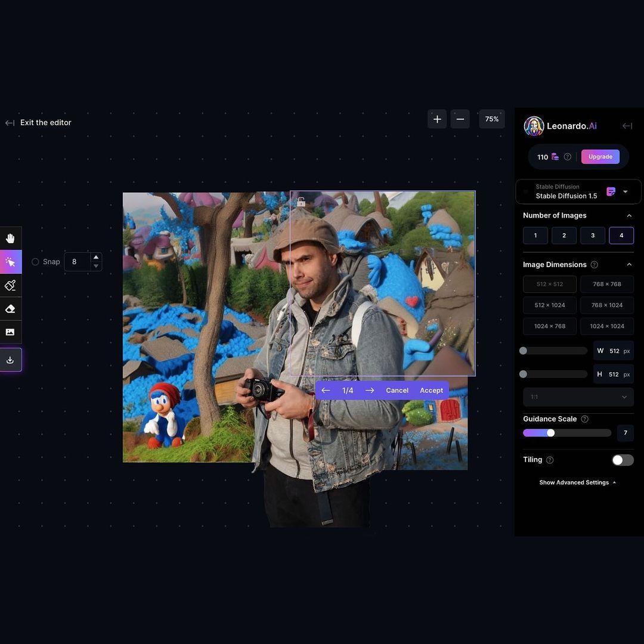This screenshot has height=644, width=644.
Task: Click the Snap value field showing 8
Action: point(77,262)
